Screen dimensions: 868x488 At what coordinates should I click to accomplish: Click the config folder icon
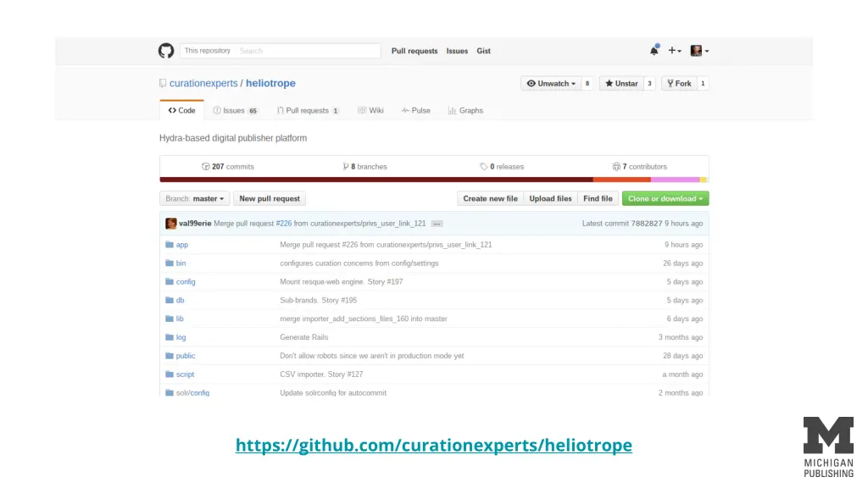(170, 281)
